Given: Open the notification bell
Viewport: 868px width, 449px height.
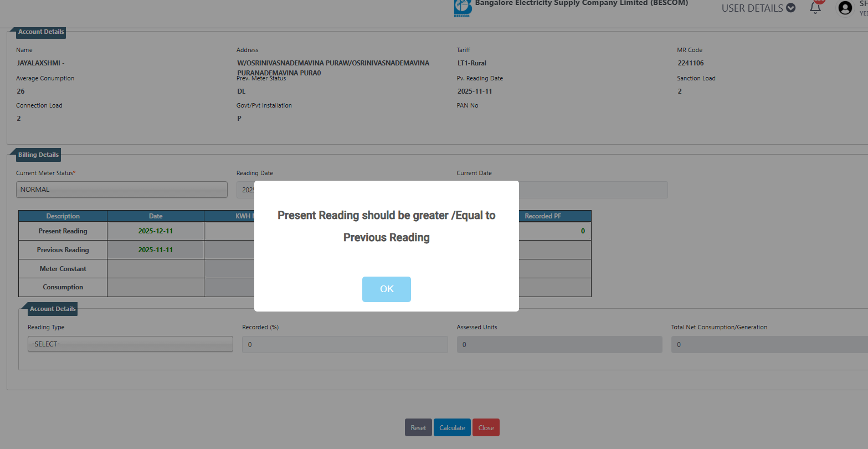Looking at the screenshot, I should point(815,8).
